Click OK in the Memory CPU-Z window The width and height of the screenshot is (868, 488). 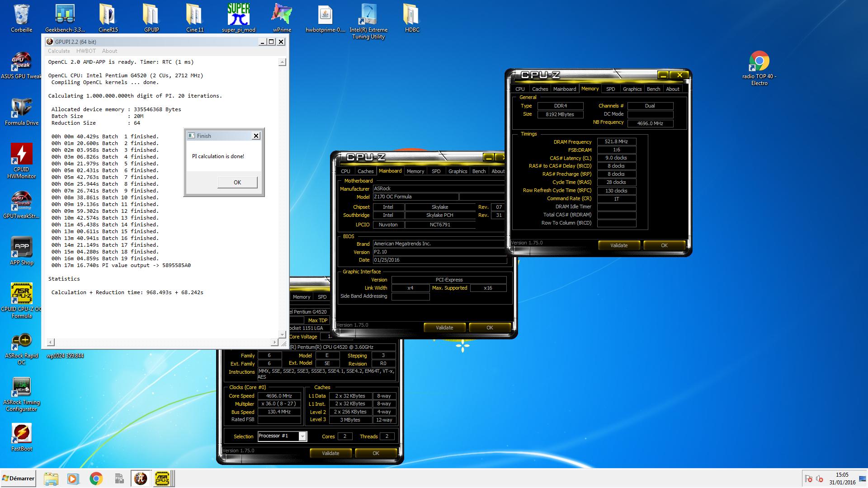pos(664,245)
